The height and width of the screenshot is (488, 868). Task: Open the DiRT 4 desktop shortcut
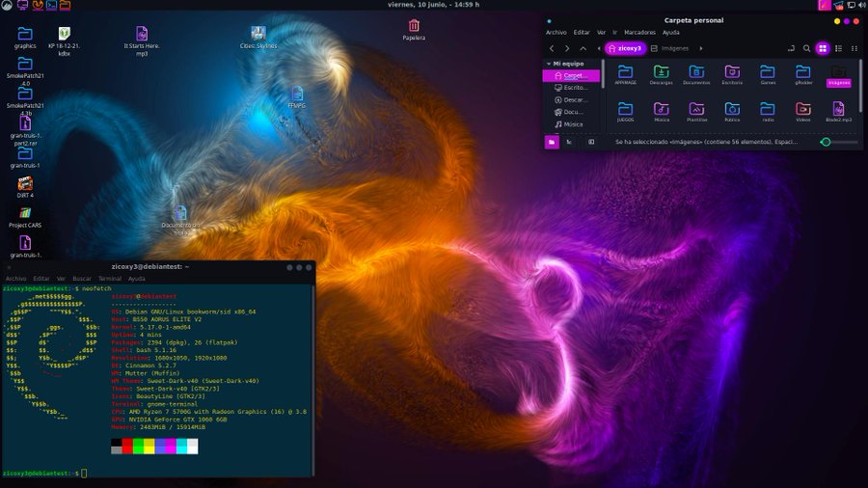(x=25, y=183)
